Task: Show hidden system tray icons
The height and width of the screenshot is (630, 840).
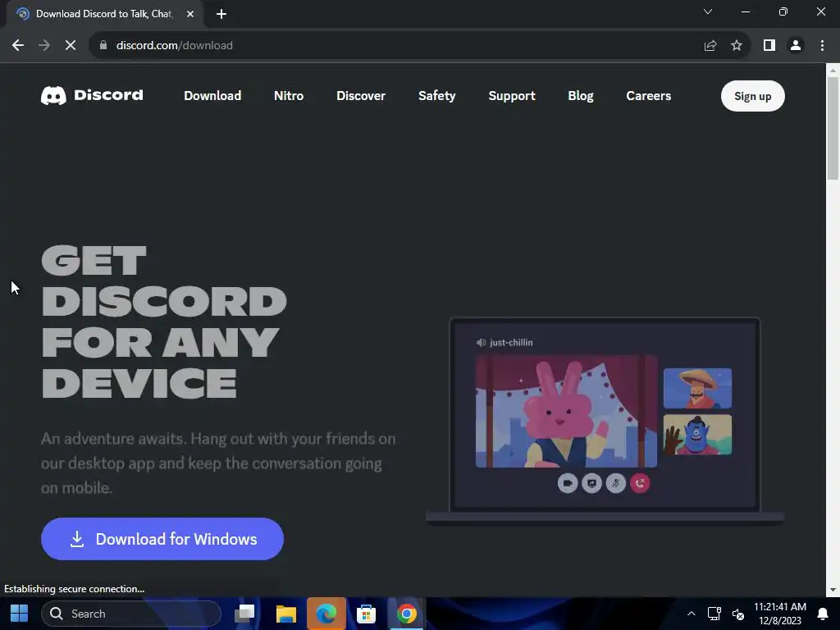Action: pos(691,614)
